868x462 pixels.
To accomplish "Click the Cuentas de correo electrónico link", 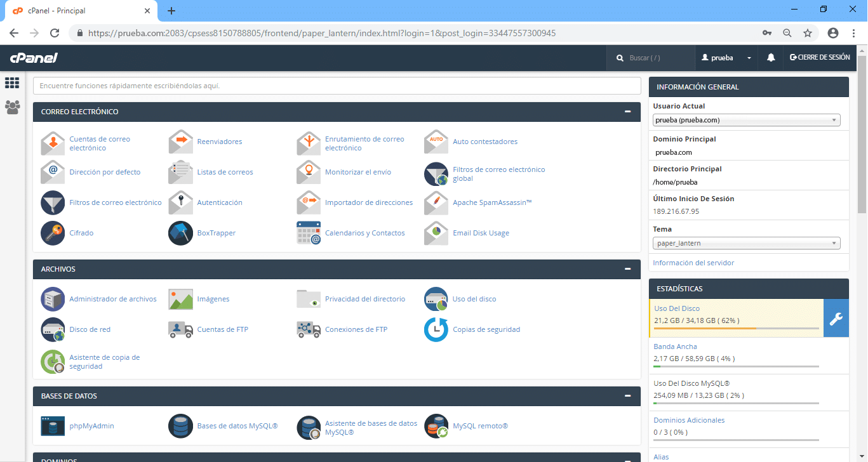I will click(100, 143).
